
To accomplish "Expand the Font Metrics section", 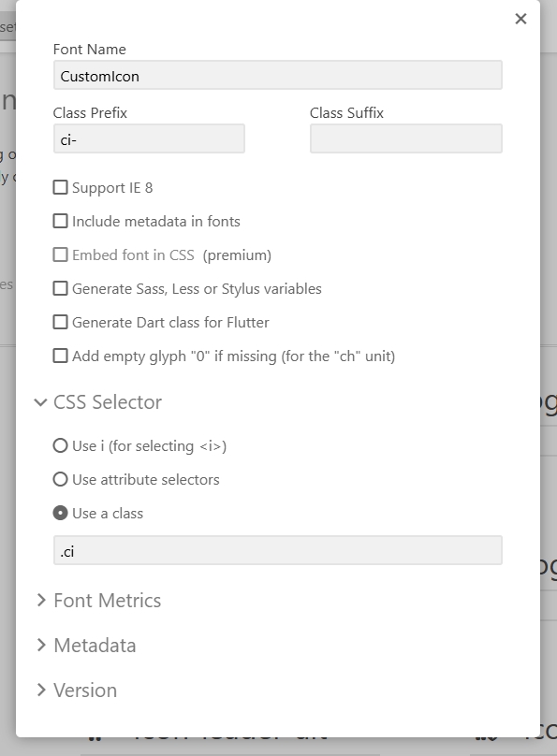I will pos(41,601).
